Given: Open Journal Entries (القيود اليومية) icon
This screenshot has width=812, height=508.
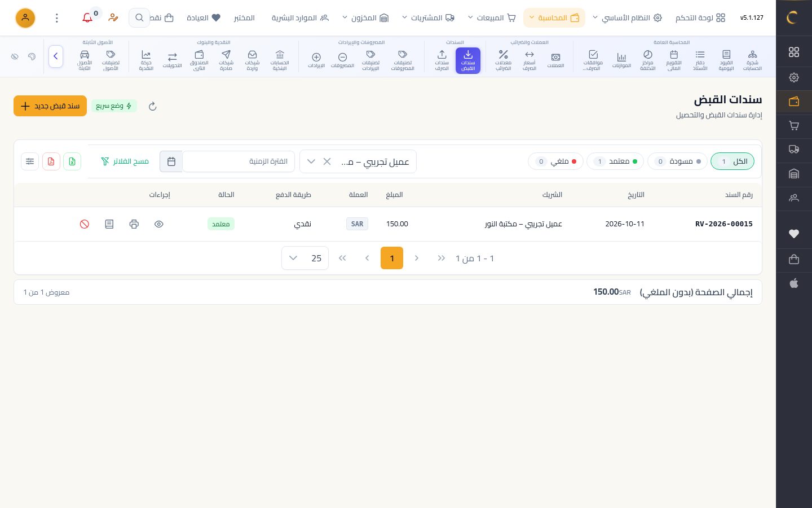Looking at the screenshot, I should coord(726,60).
